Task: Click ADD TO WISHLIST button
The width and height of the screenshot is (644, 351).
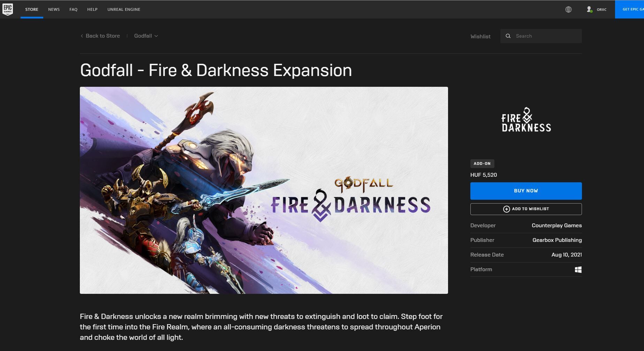Action: click(x=526, y=209)
